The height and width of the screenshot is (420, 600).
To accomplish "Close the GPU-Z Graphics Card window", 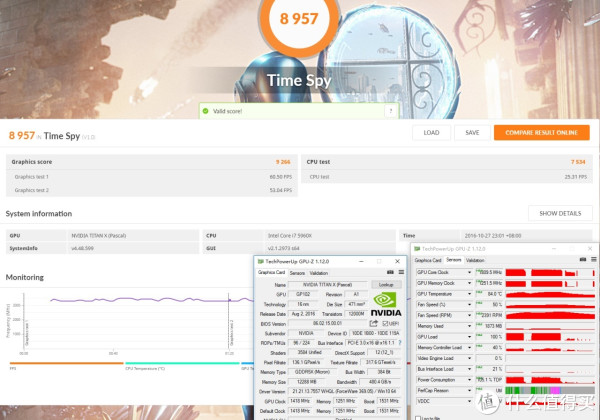I will coord(397,261).
